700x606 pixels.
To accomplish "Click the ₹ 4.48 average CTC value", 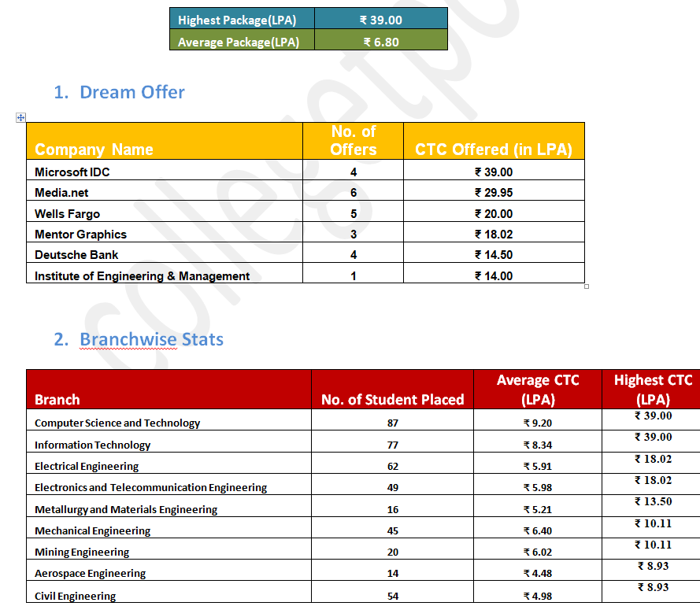I will (x=538, y=574).
